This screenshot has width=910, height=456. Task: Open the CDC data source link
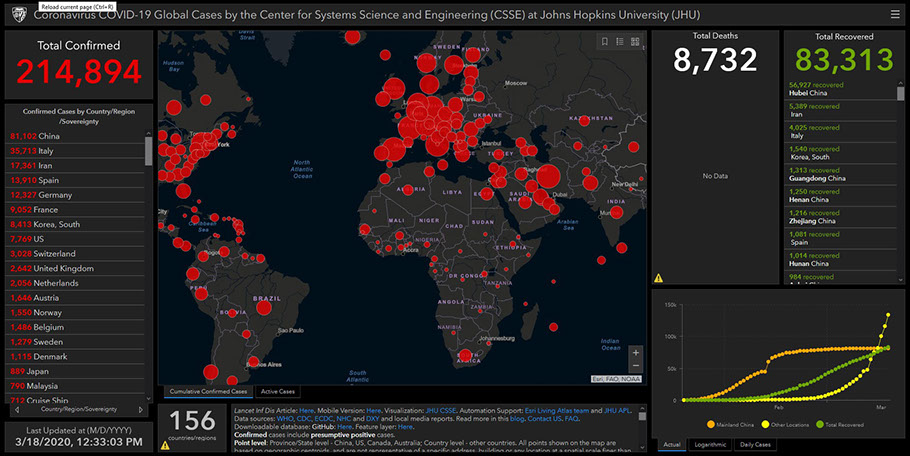(304, 419)
